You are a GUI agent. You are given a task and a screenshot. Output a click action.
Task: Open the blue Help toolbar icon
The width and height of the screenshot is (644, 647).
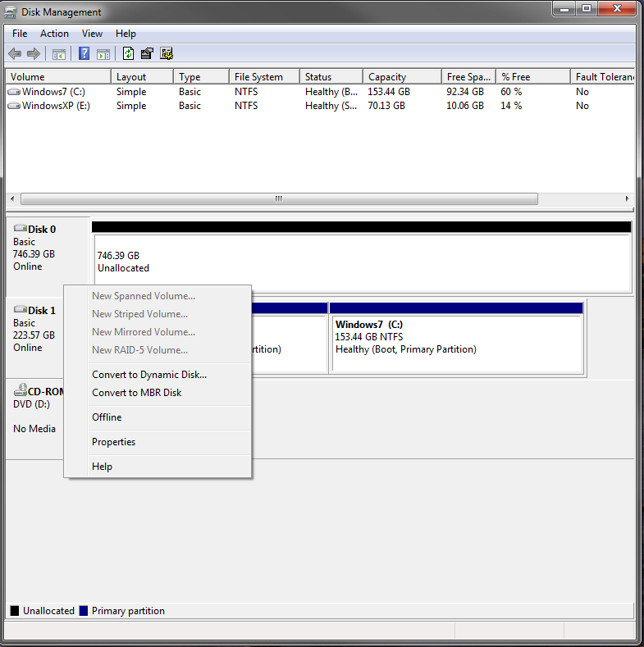coord(84,53)
